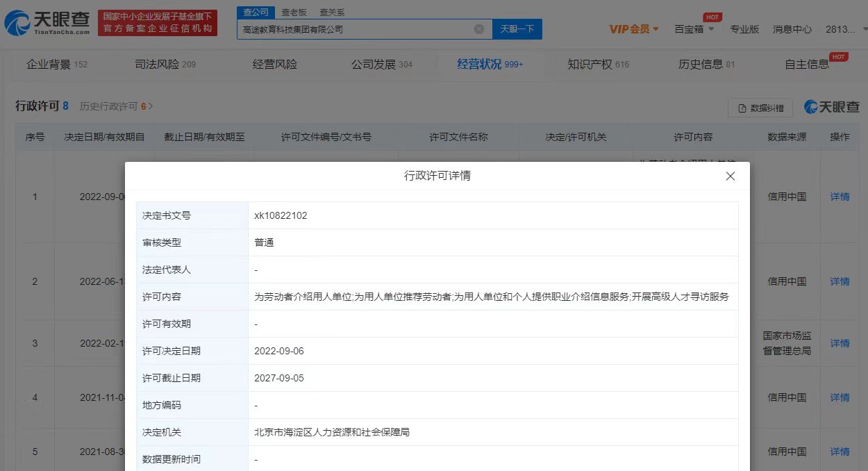Switch to the 经营状况 tab

[490, 65]
